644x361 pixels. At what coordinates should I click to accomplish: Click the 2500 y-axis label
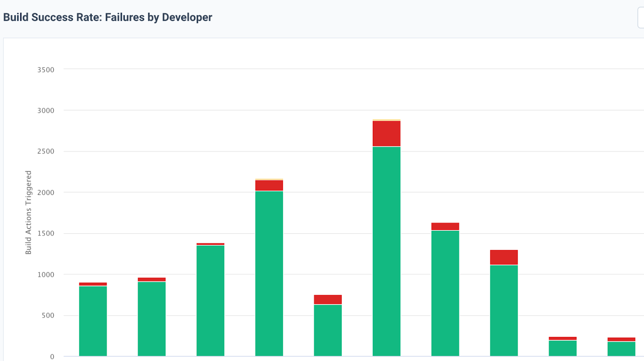46,152
